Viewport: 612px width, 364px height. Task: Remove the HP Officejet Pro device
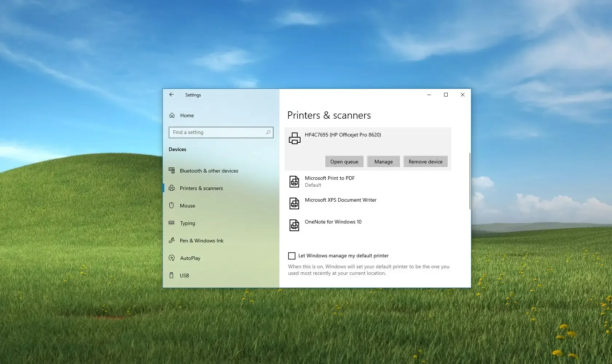425,161
